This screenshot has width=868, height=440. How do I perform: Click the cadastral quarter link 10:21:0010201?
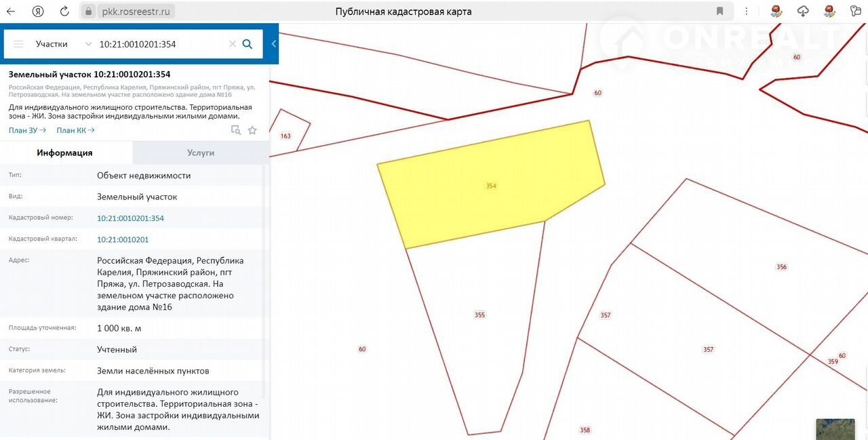pyautogui.click(x=123, y=239)
